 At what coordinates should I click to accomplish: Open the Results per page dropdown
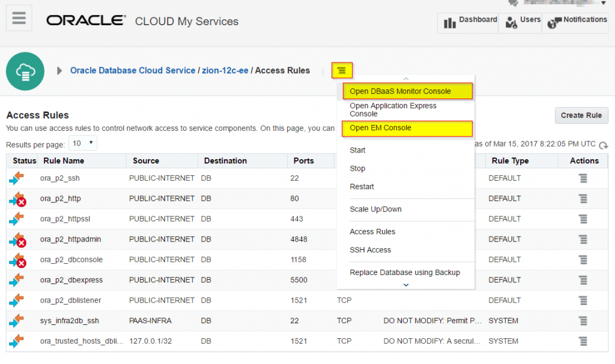click(82, 143)
